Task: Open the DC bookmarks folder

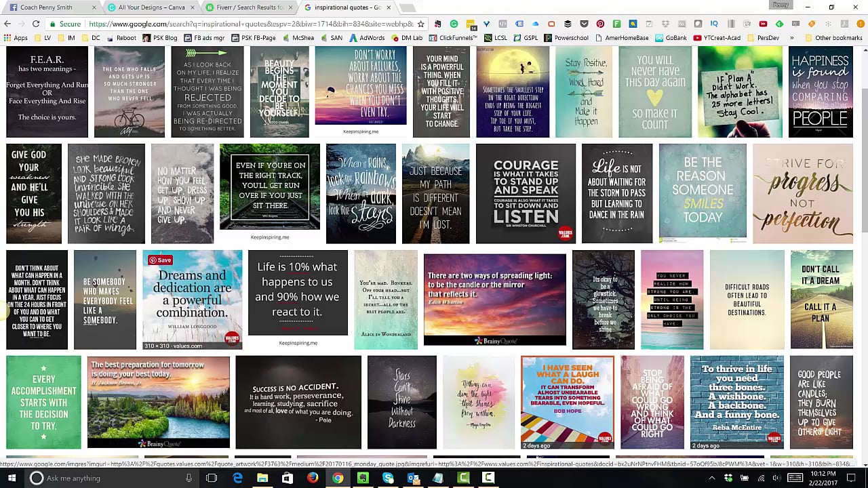Action: coord(90,38)
